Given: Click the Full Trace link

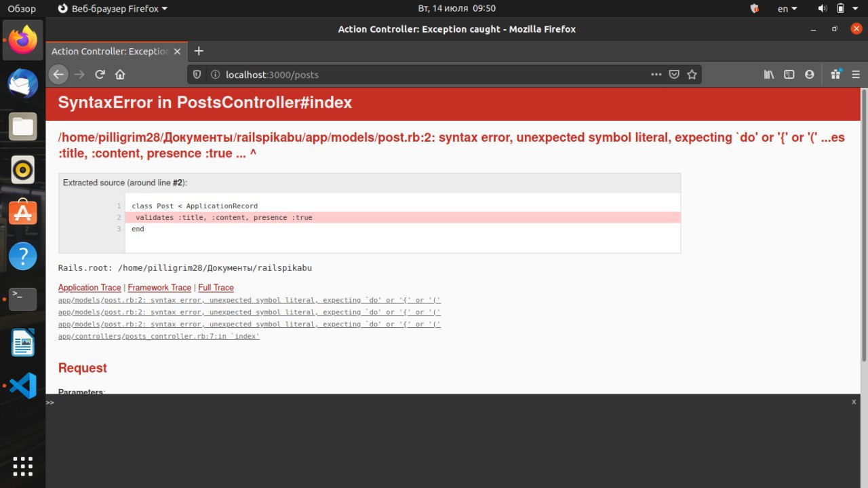Looking at the screenshot, I should pos(216,288).
